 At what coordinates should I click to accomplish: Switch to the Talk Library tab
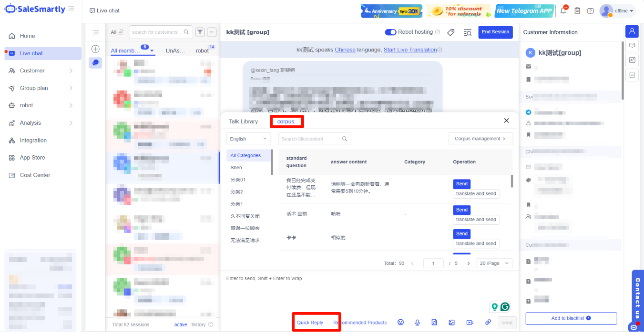pyautogui.click(x=243, y=121)
